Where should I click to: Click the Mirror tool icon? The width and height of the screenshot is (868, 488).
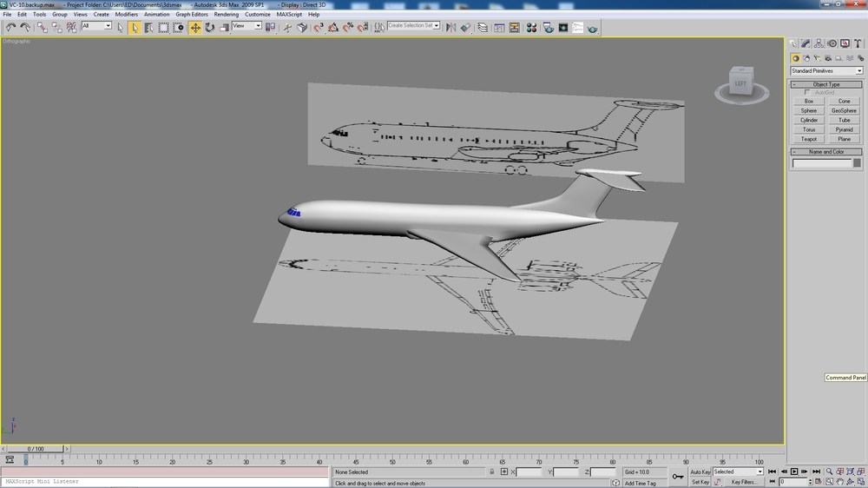click(x=451, y=27)
